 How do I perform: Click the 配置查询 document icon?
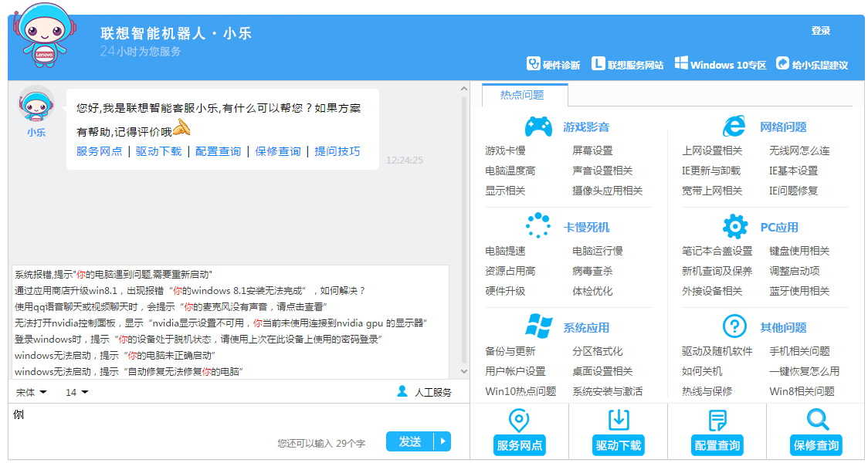[x=717, y=421]
